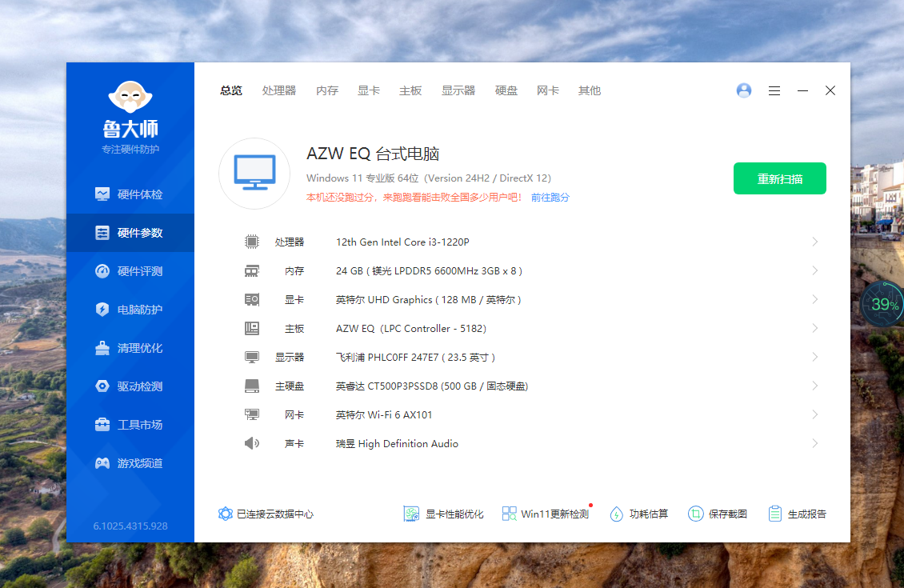904x588 pixels.
Task: Click the Windows 11 专业版 version line
Action: pyautogui.click(x=428, y=178)
